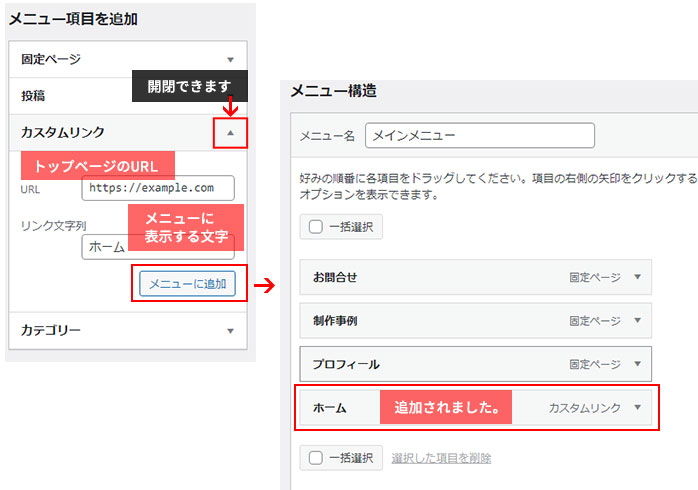The height and width of the screenshot is (490, 698).
Task: Expand the 固定ページ accordion section
Action: click(128, 59)
